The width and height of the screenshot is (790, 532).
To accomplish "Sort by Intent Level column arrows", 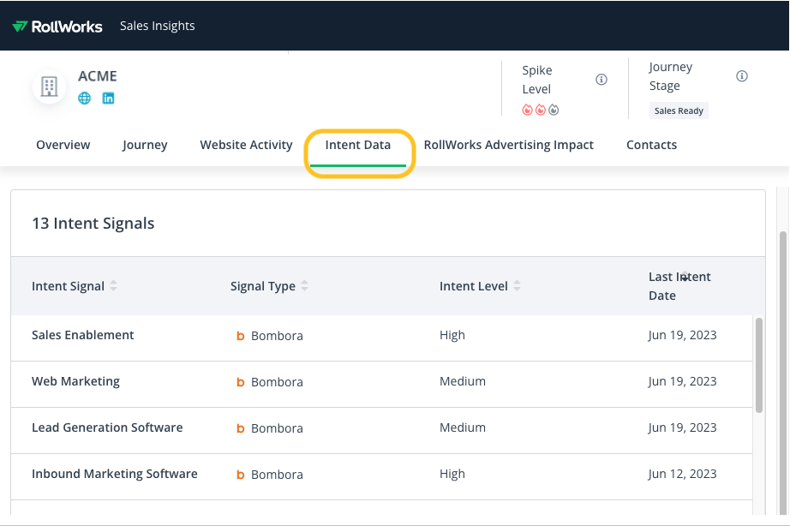I will click(x=518, y=286).
